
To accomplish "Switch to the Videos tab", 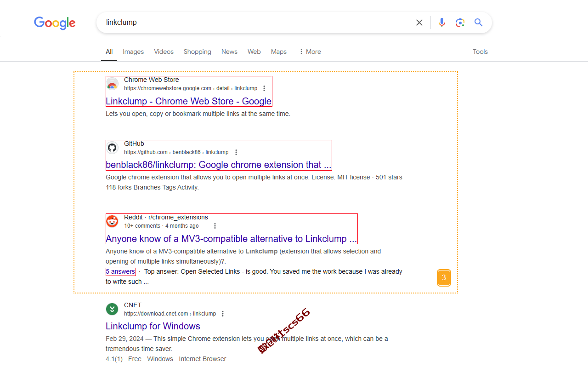I will click(164, 52).
